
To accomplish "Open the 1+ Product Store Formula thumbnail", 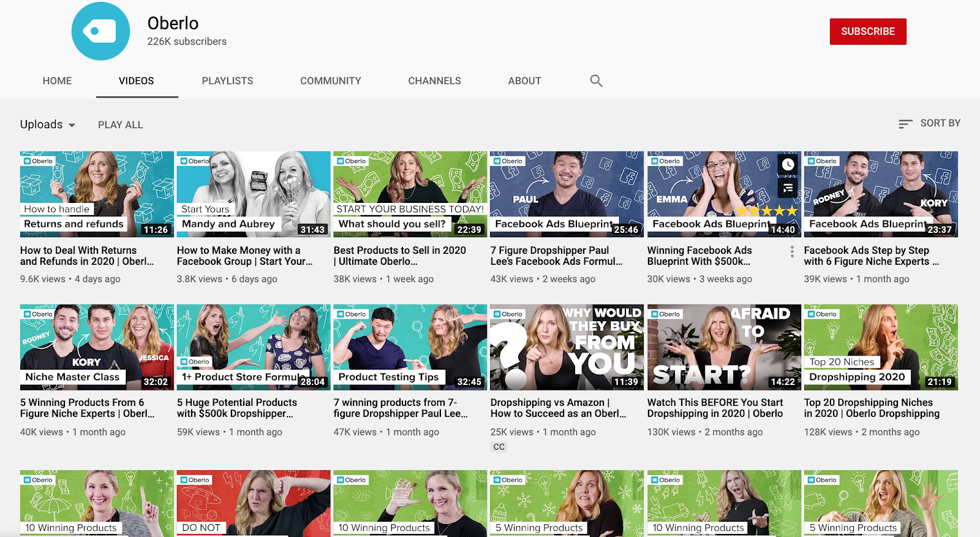I will [254, 348].
